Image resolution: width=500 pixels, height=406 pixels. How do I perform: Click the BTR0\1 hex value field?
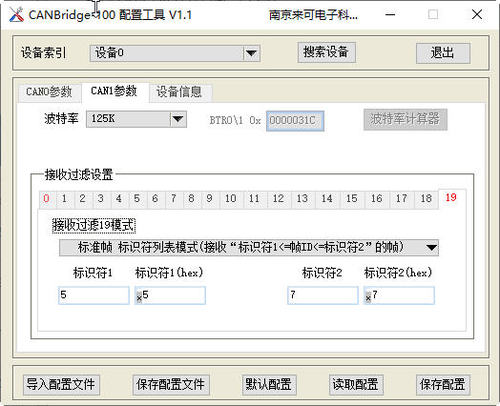295,121
